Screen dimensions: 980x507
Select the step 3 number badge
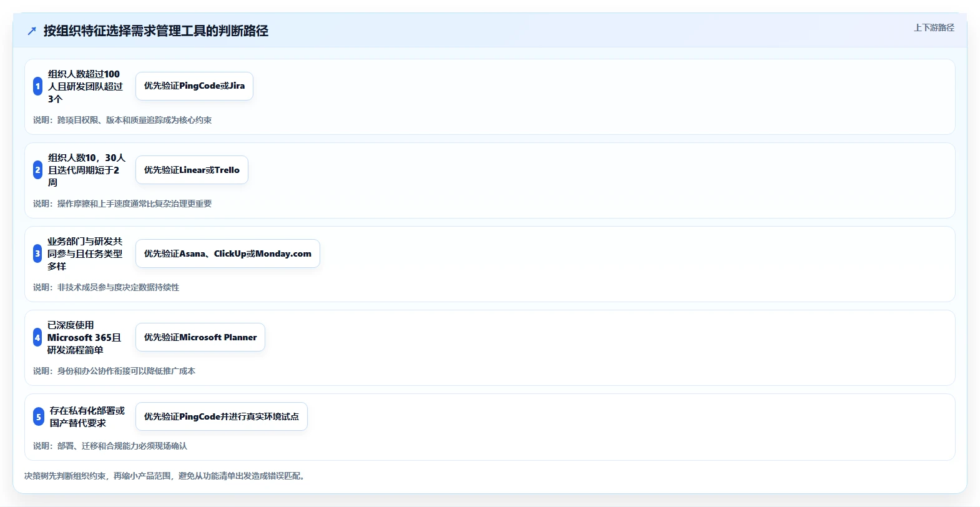click(x=37, y=253)
